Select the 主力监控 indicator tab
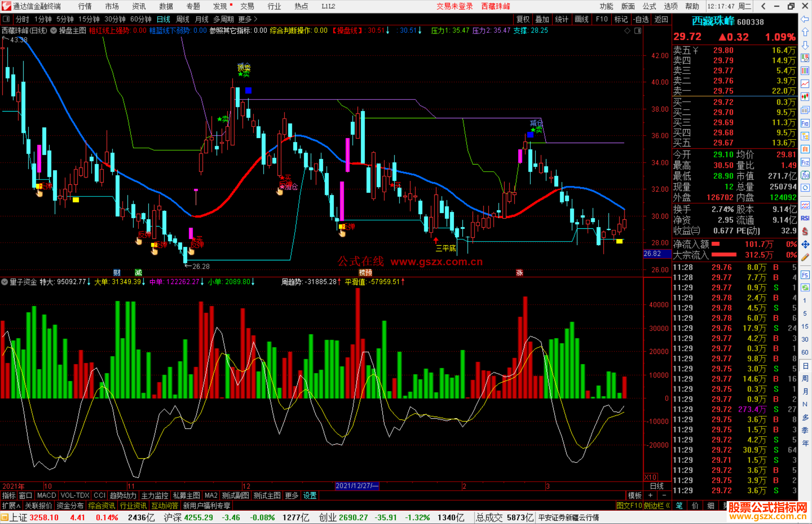The width and height of the screenshot is (812, 524). 155,495
